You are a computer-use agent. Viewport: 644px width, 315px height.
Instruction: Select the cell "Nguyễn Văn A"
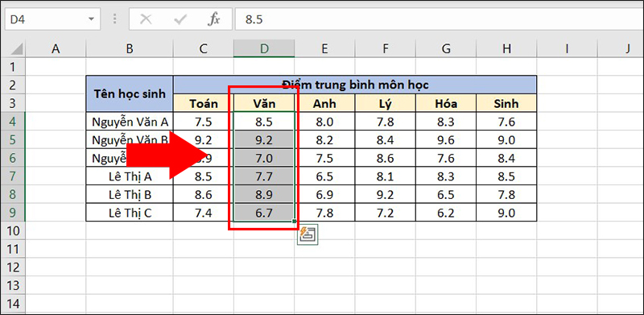pos(130,122)
